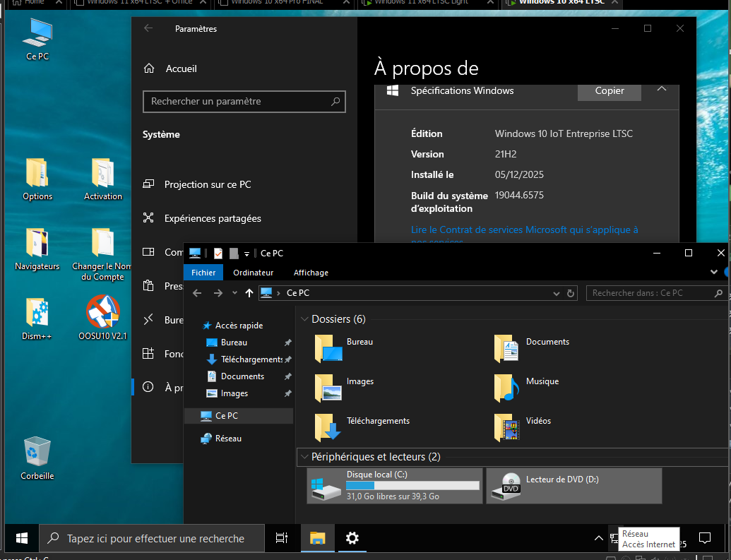Click Accueil in Paramètres sidebar
Screen dimensions: 731x560
click(x=181, y=68)
